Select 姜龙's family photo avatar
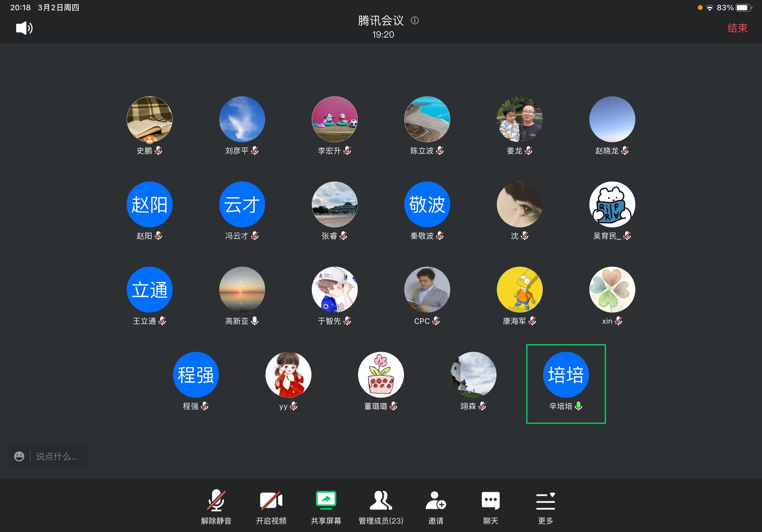This screenshot has height=532, width=762. (520, 119)
